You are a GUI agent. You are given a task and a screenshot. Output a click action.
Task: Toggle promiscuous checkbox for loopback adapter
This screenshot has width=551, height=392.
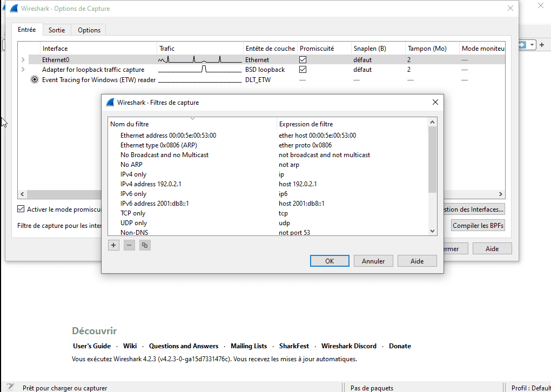point(303,70)
